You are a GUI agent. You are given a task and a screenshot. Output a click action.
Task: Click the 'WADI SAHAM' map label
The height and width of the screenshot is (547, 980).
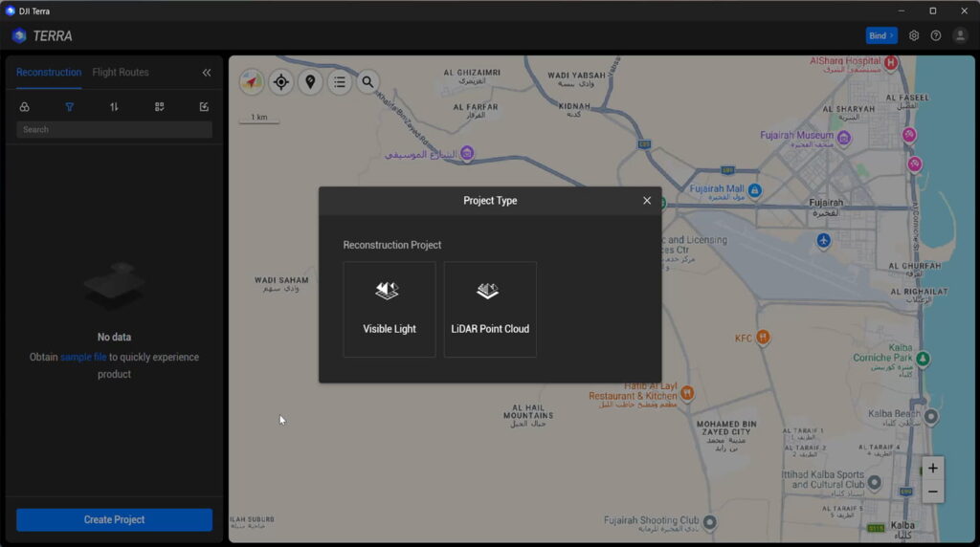[281, 280]
